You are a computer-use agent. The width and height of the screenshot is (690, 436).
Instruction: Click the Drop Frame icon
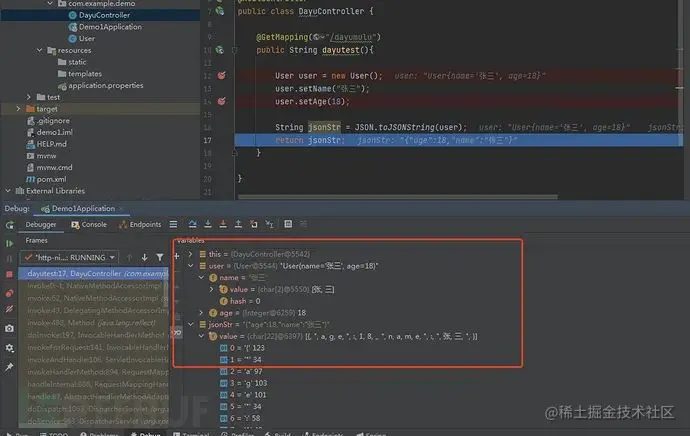point(254,224)
